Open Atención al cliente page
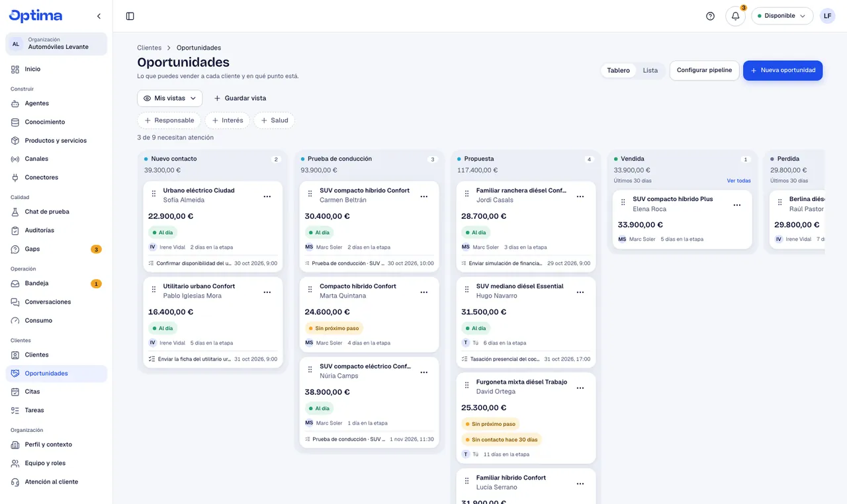 56,482
